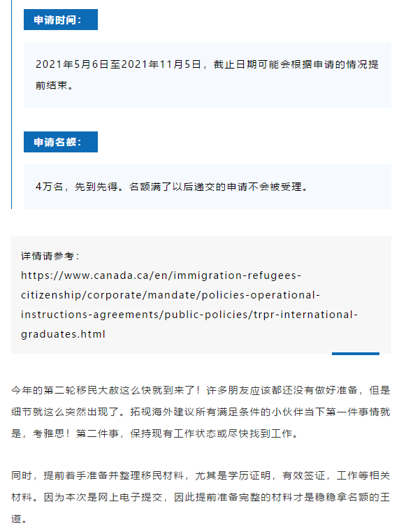Click the 申请时间 blue heading label
Viewport: 406px width, 532px height.
[x=61, y=20]
